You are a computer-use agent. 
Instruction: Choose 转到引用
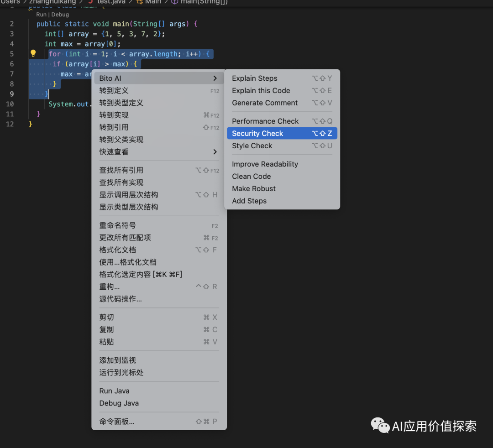pyautogui.click(x=159, y=127)
